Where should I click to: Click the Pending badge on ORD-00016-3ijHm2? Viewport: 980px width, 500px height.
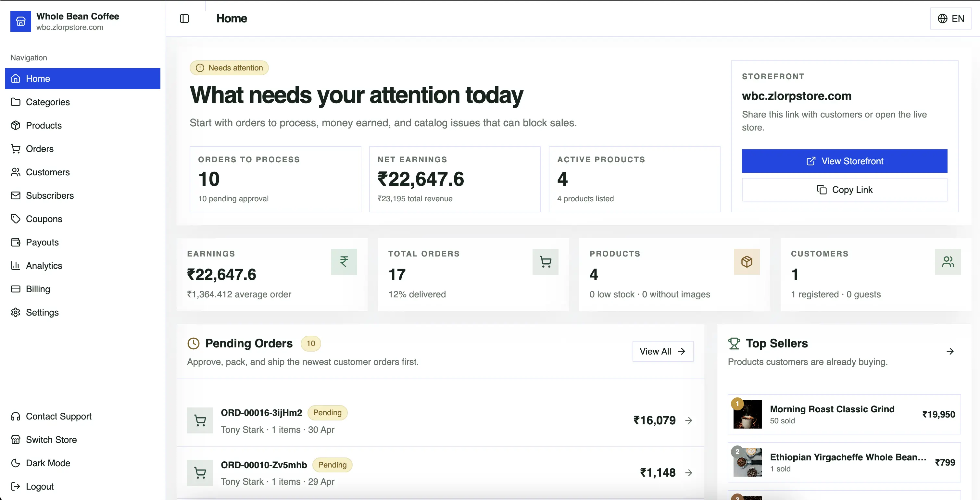(327, 413)
